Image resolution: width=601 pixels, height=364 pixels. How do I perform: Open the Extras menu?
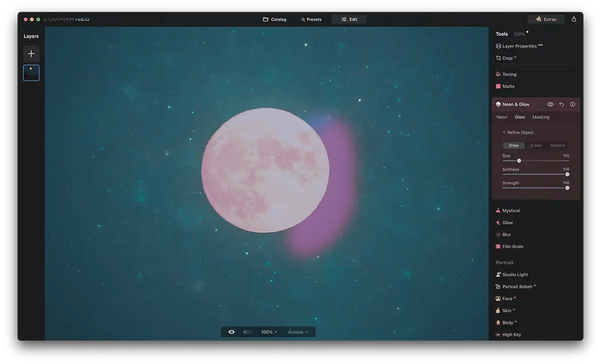coord(546,20)
